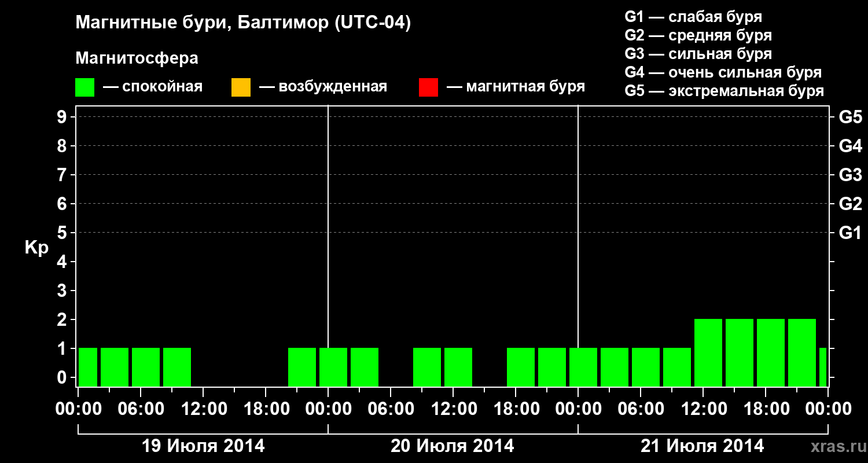The width and height of the screenshot is (868, 463).
Task: Click the '— магнитная буря' legend label
Action: [x=516, y=87]
